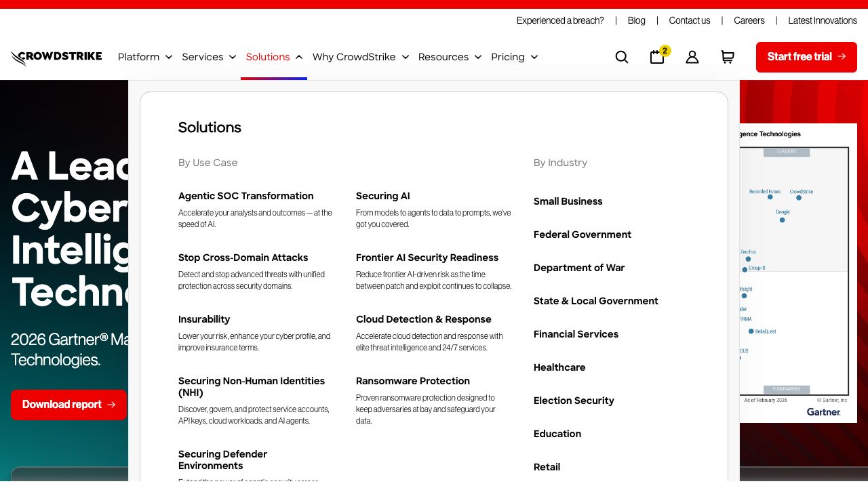The height and width of the screenshot is (488, 868).
Task: Click the Solutions panel heading
Action: (210, 127)
